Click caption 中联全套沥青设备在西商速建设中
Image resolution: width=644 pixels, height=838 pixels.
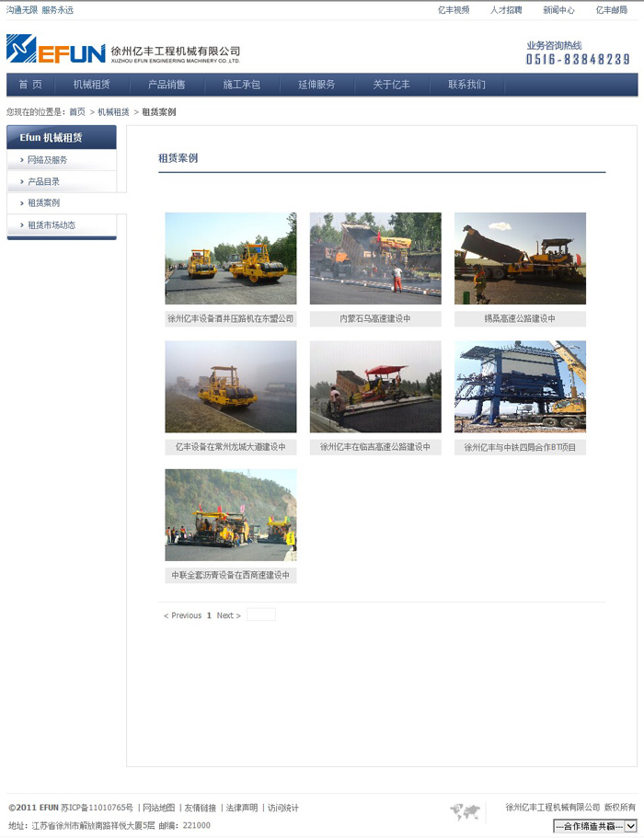click(230, 575)
